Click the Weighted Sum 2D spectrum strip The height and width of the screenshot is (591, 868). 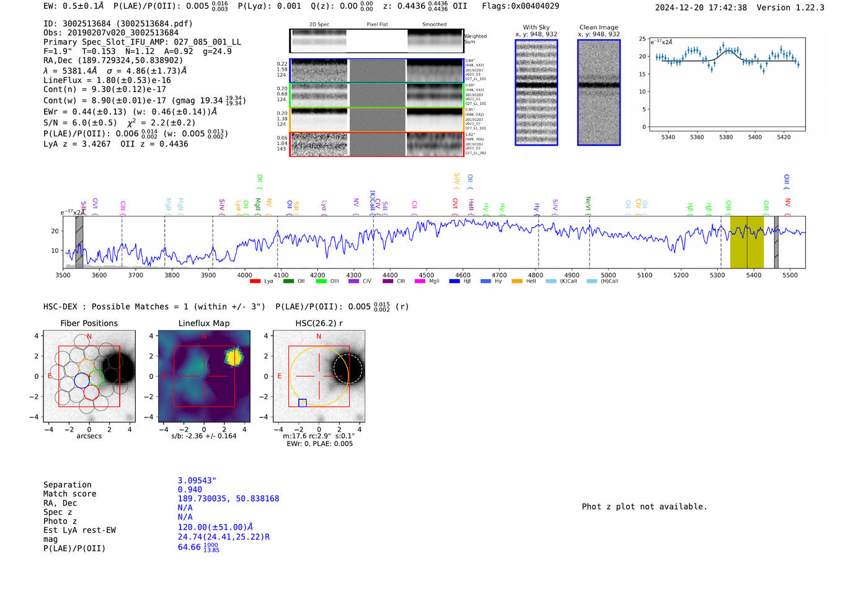[x=377, y=41]
